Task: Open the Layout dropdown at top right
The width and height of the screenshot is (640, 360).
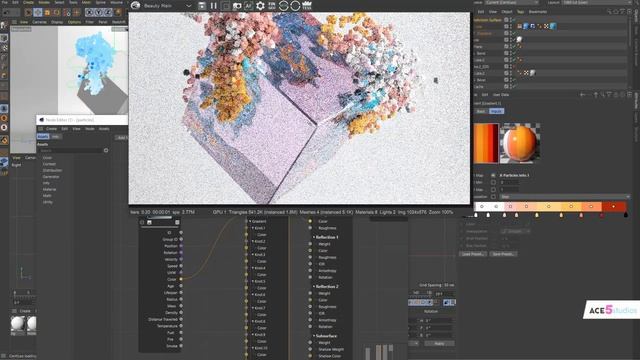Action: coord(597,2)
